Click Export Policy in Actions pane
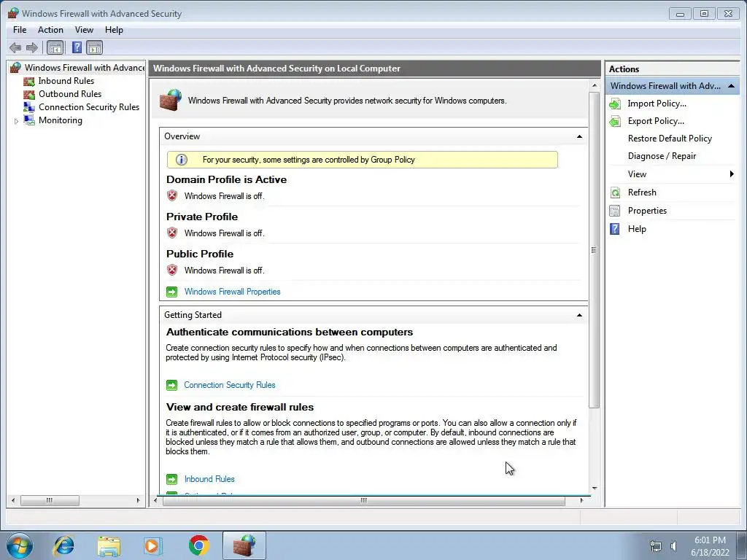This screenshot has width=747, height=560. click(x=656, y=121)
